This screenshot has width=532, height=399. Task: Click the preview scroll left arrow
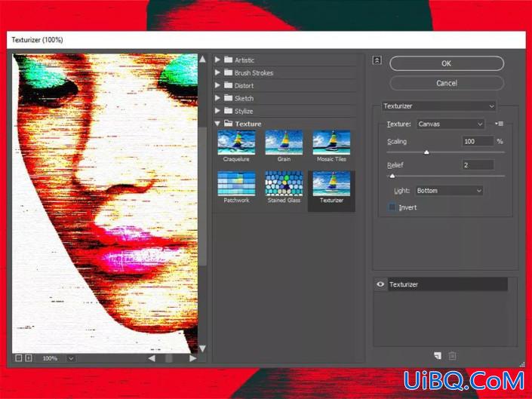pyautogui.click(x=152, y=358)
